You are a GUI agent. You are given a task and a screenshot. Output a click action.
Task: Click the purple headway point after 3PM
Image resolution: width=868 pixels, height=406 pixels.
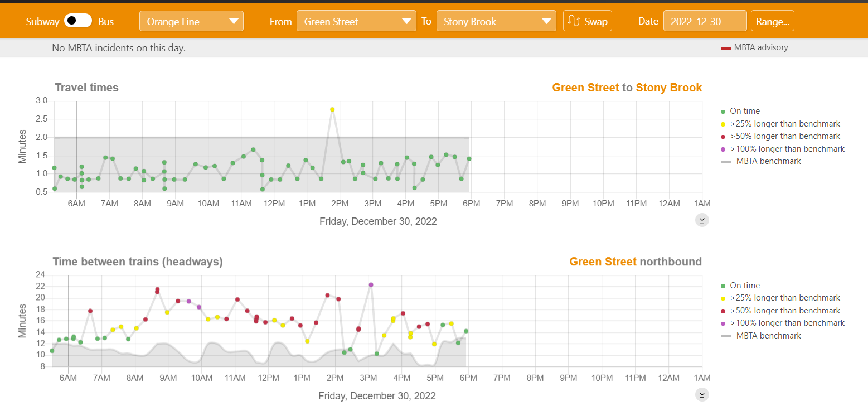click(x=371, y=285)
